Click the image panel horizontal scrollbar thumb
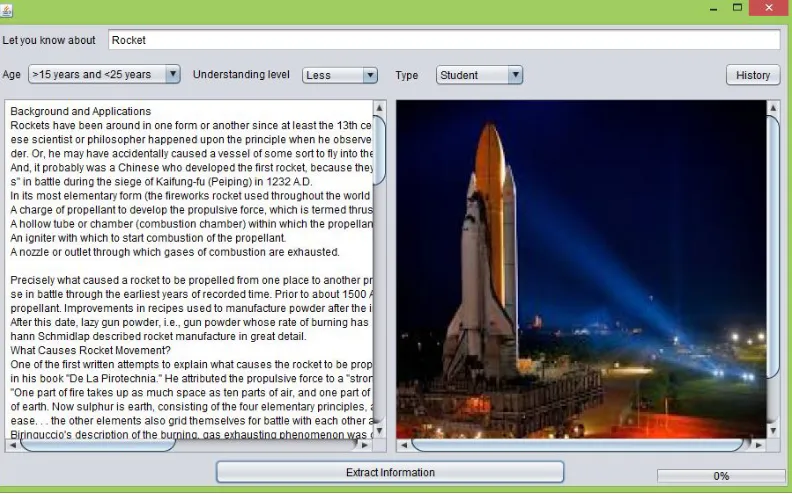The image size is (792, 494). point(577,445)
